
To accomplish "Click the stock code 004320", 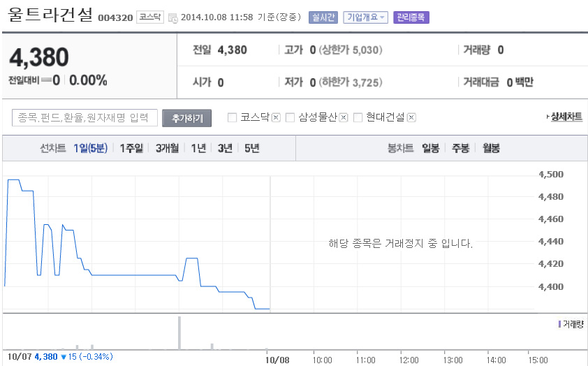I will point(115,17).
